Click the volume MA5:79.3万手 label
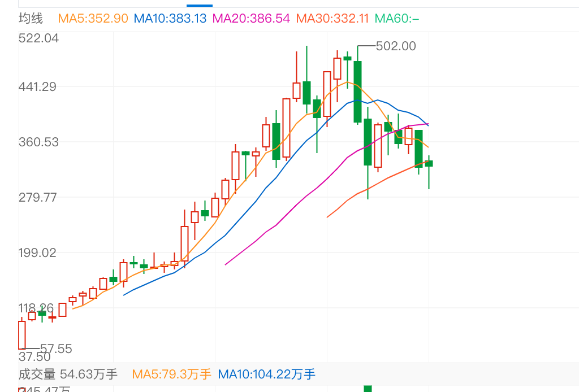 click(x=171, y=374)
